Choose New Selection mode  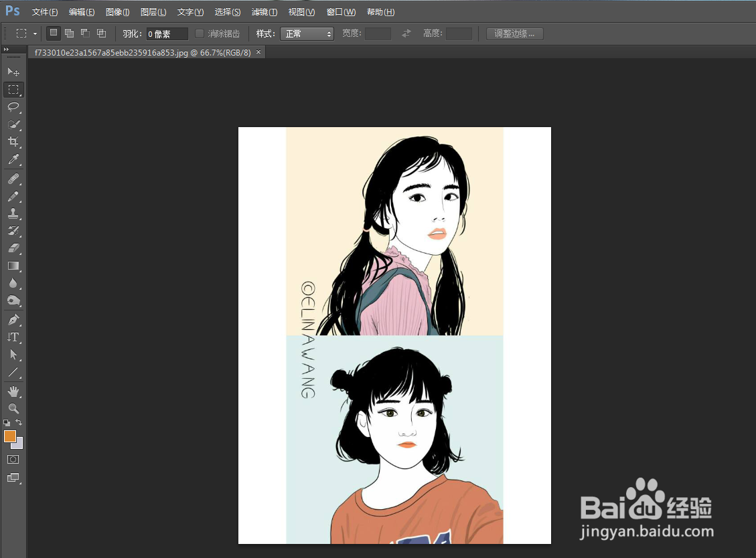click(54, 33)
